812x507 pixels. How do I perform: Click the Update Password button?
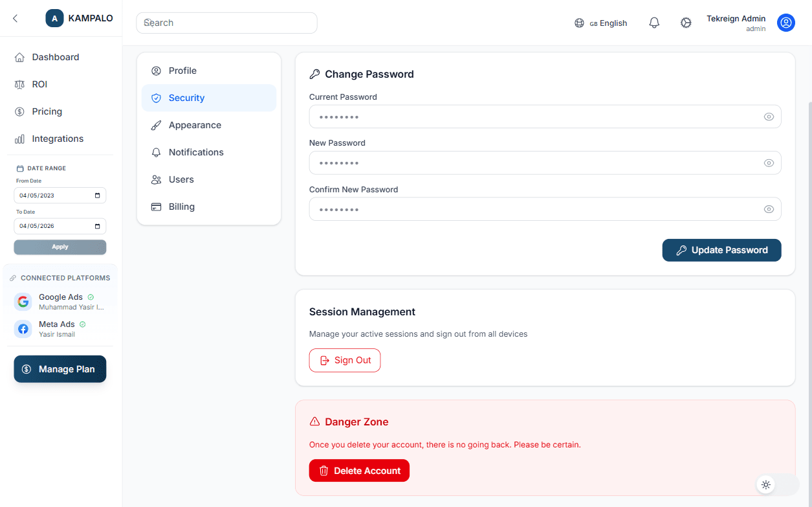721,250
